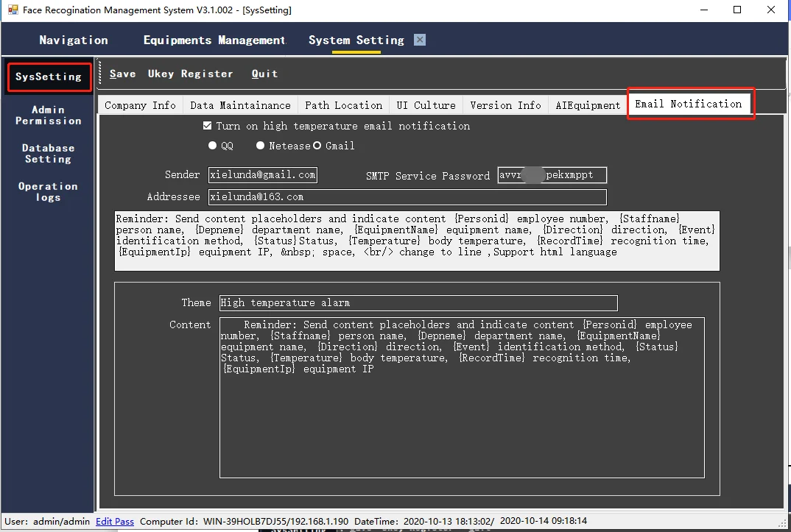
Task: Open Admin Permission in sidebar
Action: [48, 116]
